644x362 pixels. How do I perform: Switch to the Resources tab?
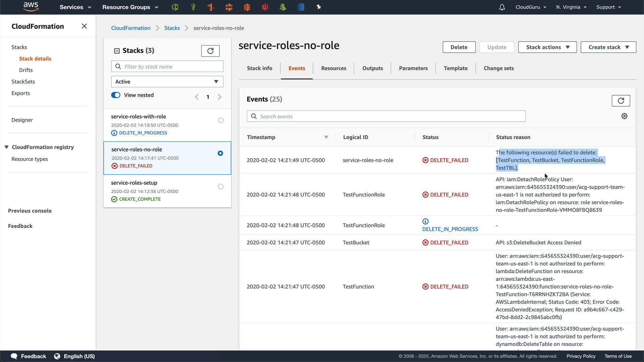333,68
